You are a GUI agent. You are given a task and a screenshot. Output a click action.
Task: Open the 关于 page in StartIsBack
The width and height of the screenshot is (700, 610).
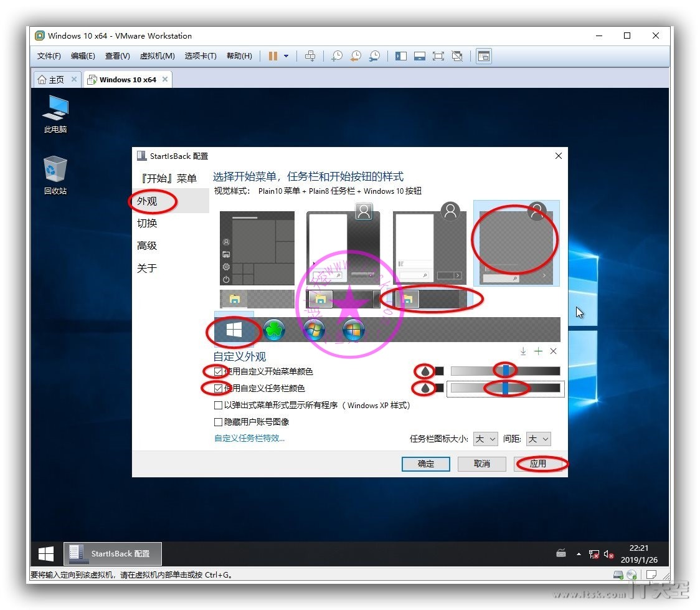(x=171, y=268)
